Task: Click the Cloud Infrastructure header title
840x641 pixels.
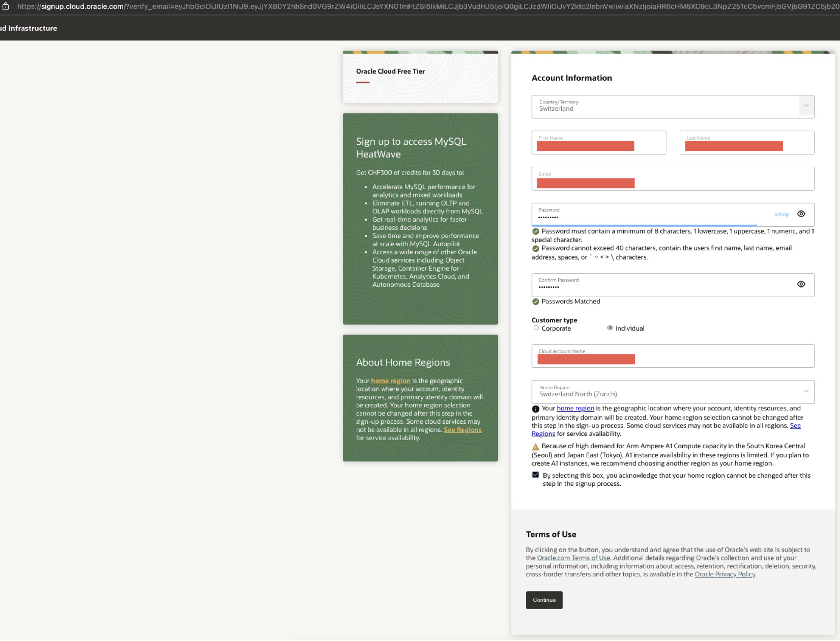Action: click(x=28, y=28)
